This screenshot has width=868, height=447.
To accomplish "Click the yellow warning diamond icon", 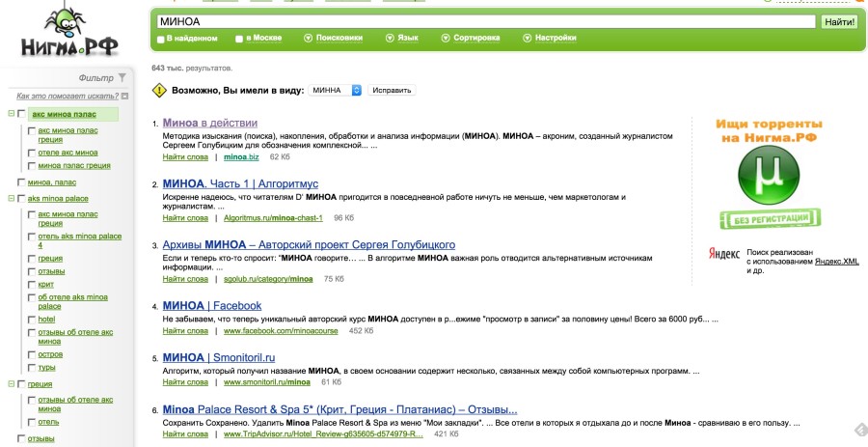I will click(159, 91).
